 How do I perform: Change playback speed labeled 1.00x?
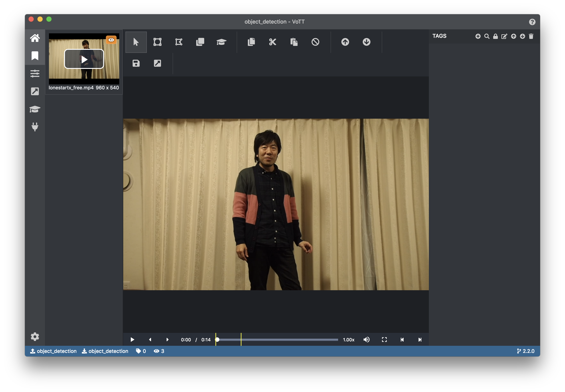(x=348, y=339)
